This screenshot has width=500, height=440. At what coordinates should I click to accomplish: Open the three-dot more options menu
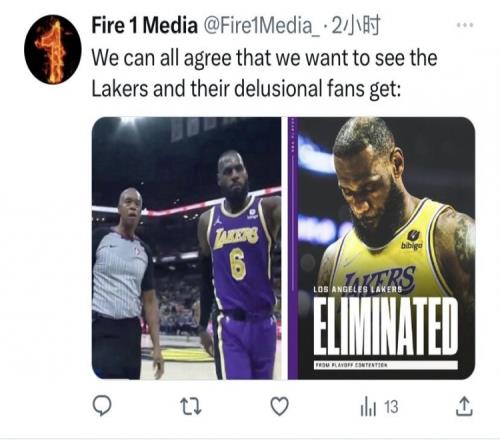point(465,25)
